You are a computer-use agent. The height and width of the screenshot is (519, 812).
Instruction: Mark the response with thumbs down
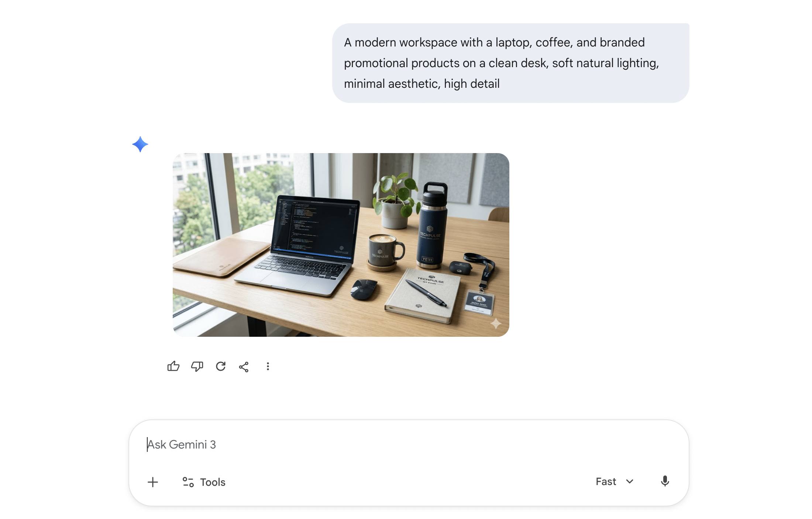click(x=197, y=366)
